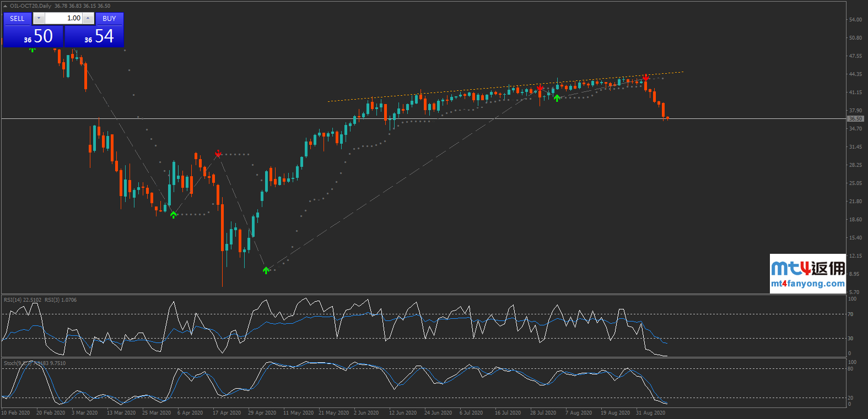Sell at the 36.50 bid price tile
The width and height of the screenshot is (868, 419).
coord(33,36)
